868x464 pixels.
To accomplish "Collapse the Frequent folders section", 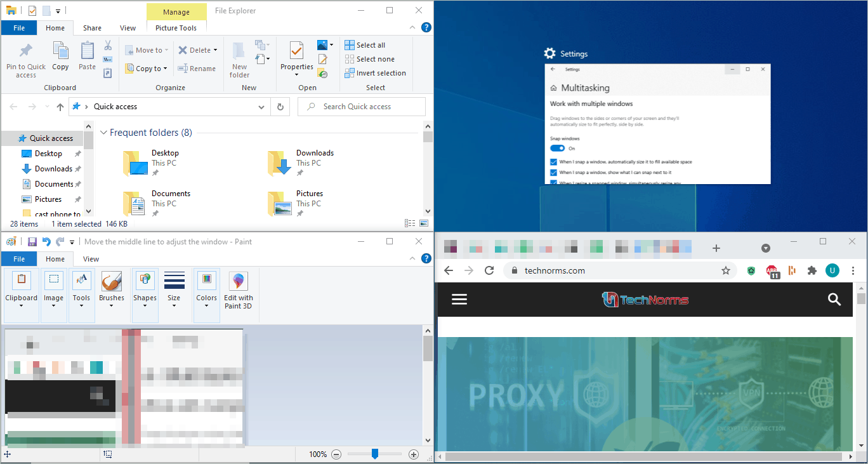I will pyautogui.click(x=103, y=133).
